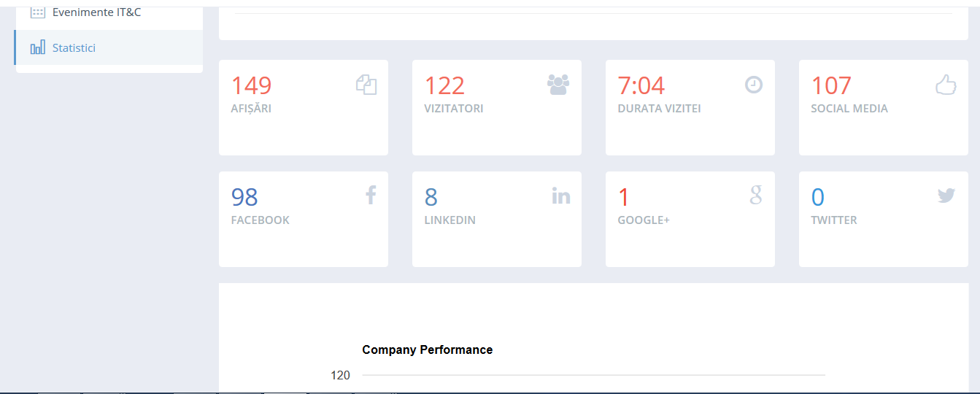The height and width of the screenshot is (394, 980).
Task: Click the LinkedIn logo icon
Action: pyautogui.click(x=560, y=196)
